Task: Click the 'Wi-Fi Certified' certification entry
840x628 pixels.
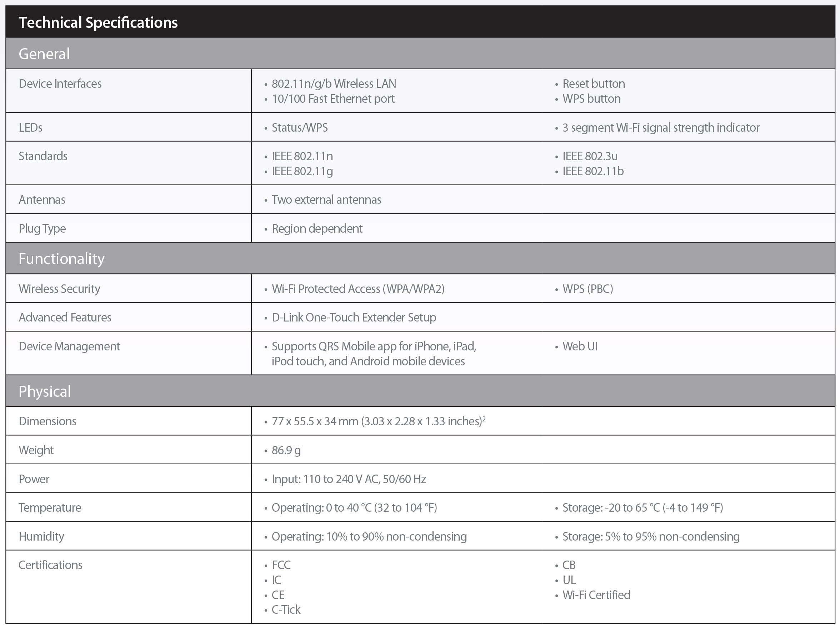Action: (596, 595)
